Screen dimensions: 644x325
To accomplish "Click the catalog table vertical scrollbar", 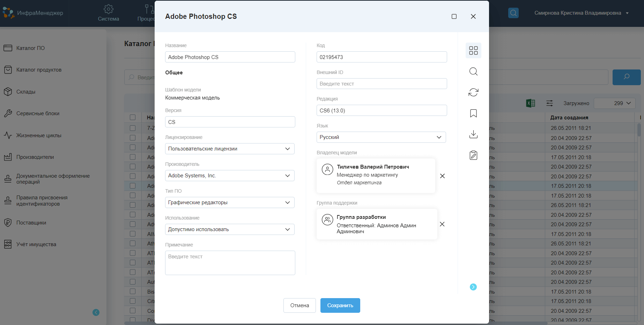I will tap(639, 130).
